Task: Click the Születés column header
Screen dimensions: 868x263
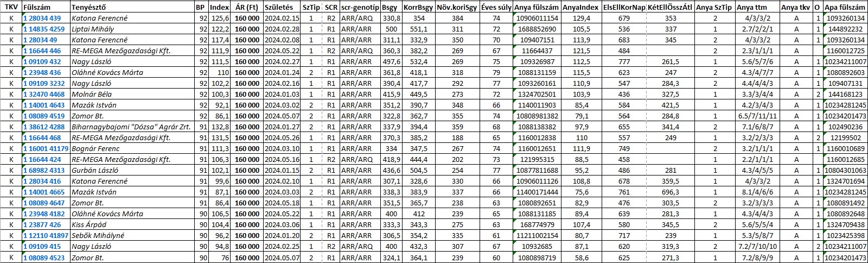Action: coord(279,8)
